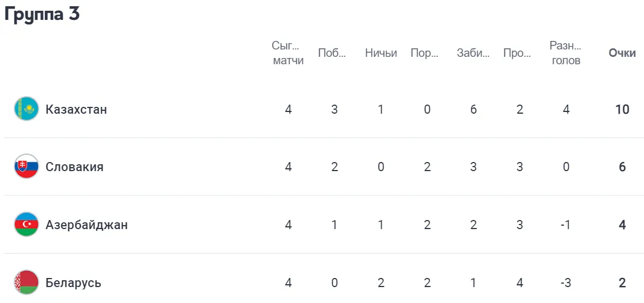Click the Kazakhstan flag icon
Viewport: 644px width, 303px height.
(x=27, y=109)
